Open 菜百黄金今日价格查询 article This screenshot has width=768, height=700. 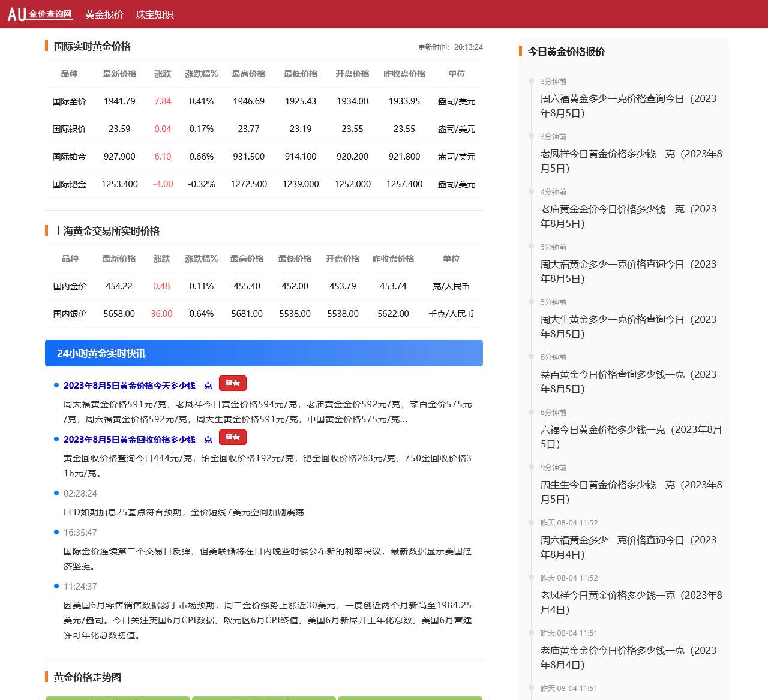point(628,381)
